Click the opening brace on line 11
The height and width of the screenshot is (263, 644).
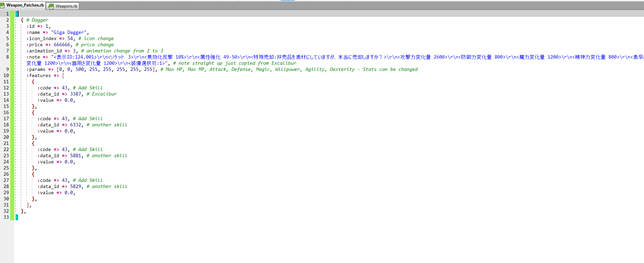pos(33,82)
